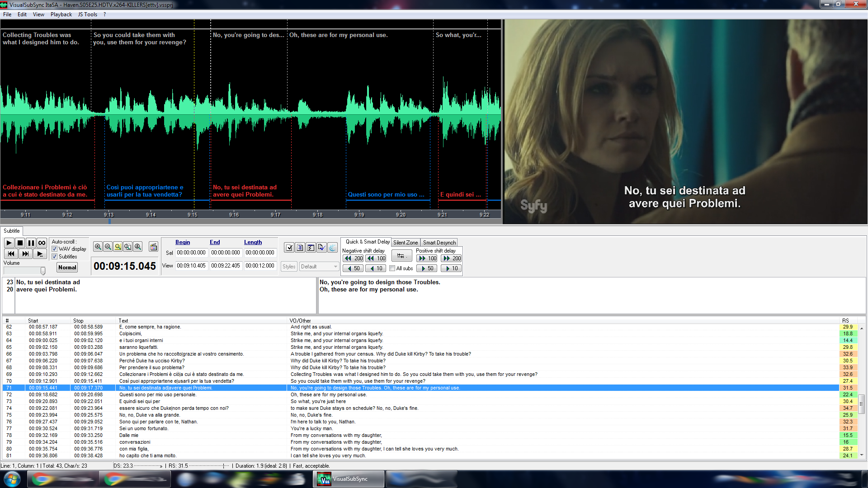Click the crescent moon toolbar icon

[x=332, y=247]
